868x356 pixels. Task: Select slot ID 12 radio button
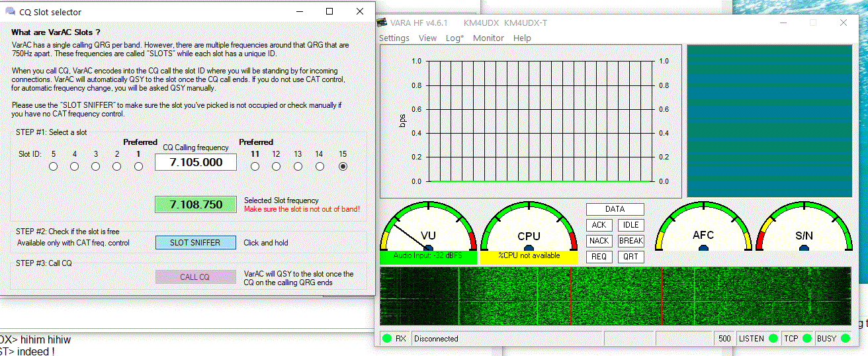coord(277,167)
